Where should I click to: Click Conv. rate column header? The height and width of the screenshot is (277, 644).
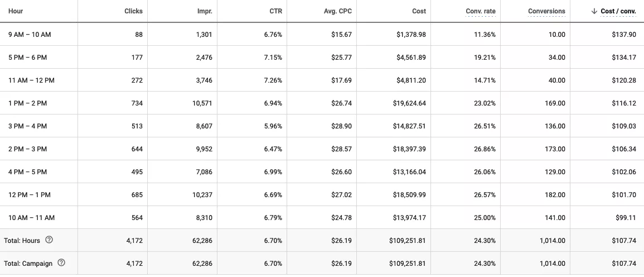pos(480,11)
